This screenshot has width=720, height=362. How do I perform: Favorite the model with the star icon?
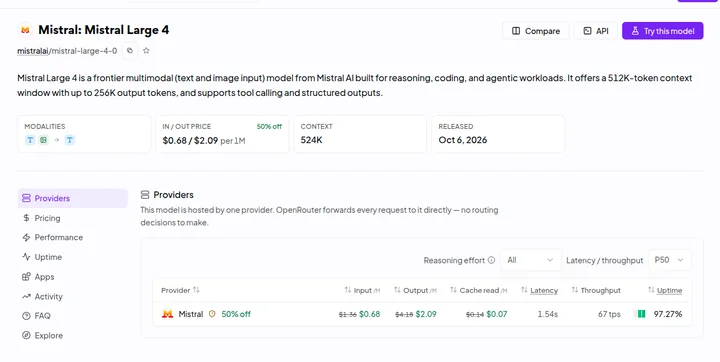coord(146,51)
